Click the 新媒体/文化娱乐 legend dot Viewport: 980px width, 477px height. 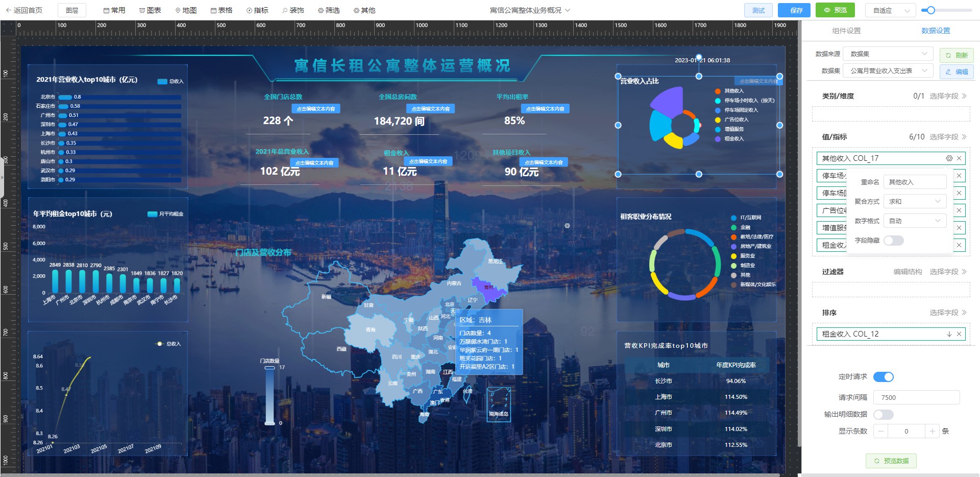pyautogui.click(x=733, y=284)
